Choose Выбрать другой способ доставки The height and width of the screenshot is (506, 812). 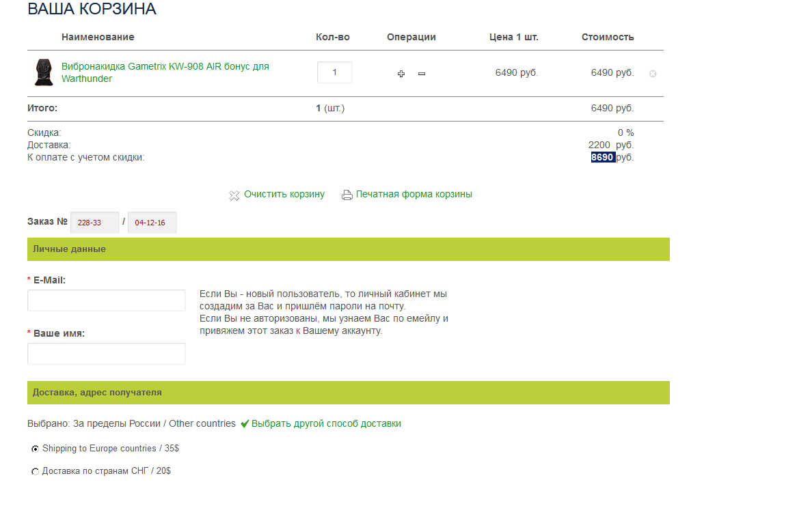point(326,423)
